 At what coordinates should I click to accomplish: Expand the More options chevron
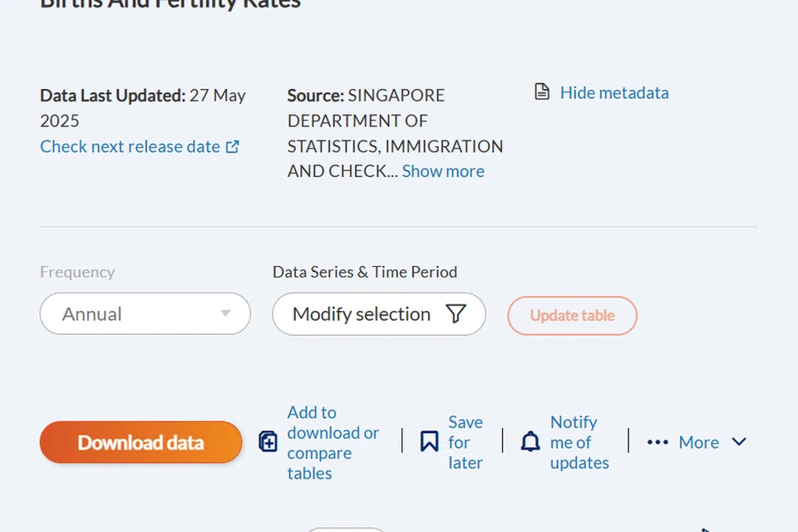pos(739,442)
